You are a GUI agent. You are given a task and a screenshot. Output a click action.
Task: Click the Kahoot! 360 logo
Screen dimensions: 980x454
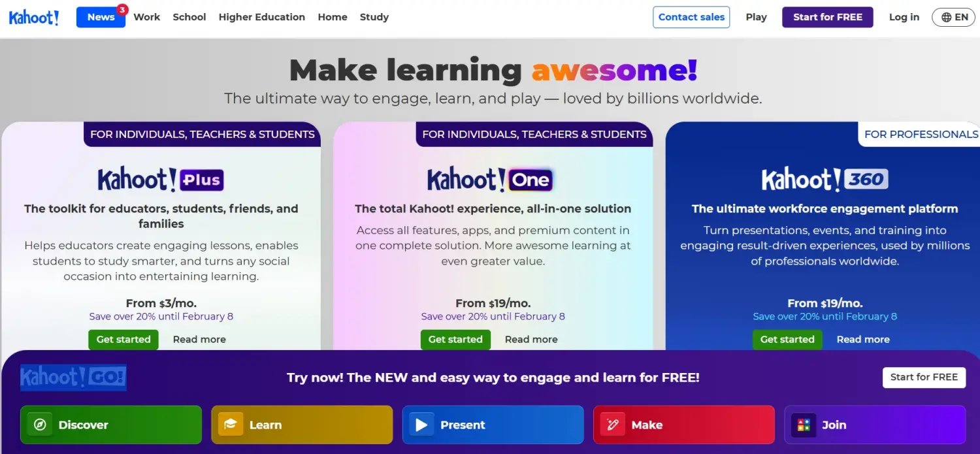[x=825, y=180]
